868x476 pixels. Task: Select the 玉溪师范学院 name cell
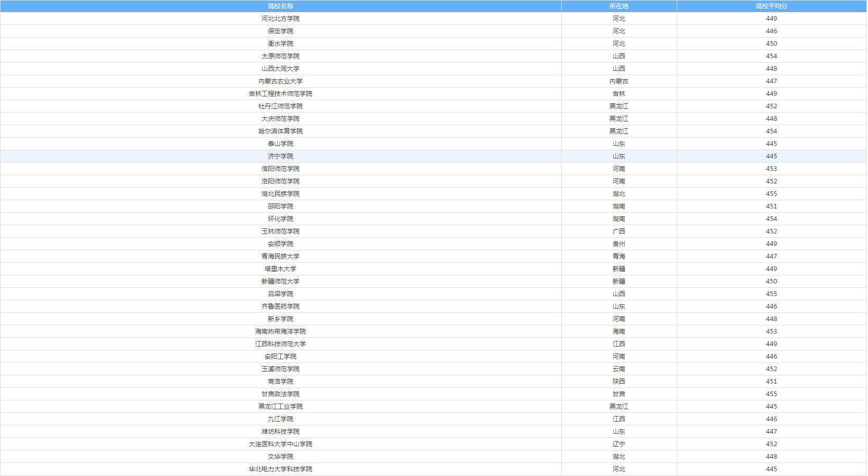280,369
